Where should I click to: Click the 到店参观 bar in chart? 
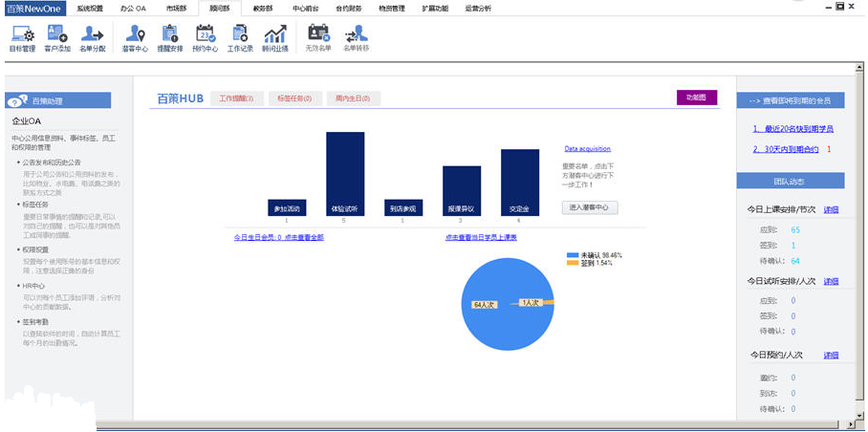tap(403, 207)
